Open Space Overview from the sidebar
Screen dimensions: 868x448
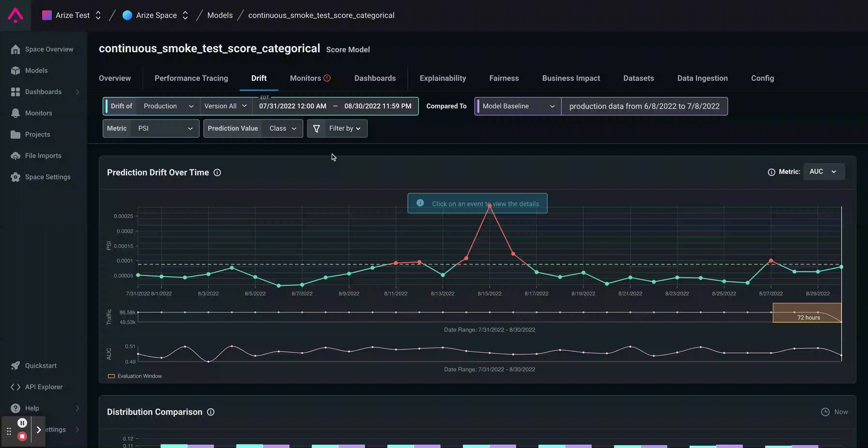pyautogui.click(x=49, y=49)
